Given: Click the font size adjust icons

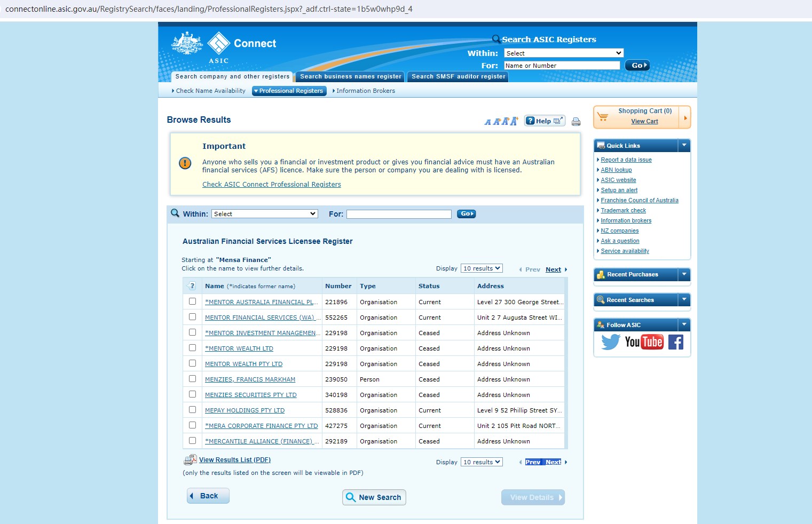Looking at the screenshot, I should 501,121.
